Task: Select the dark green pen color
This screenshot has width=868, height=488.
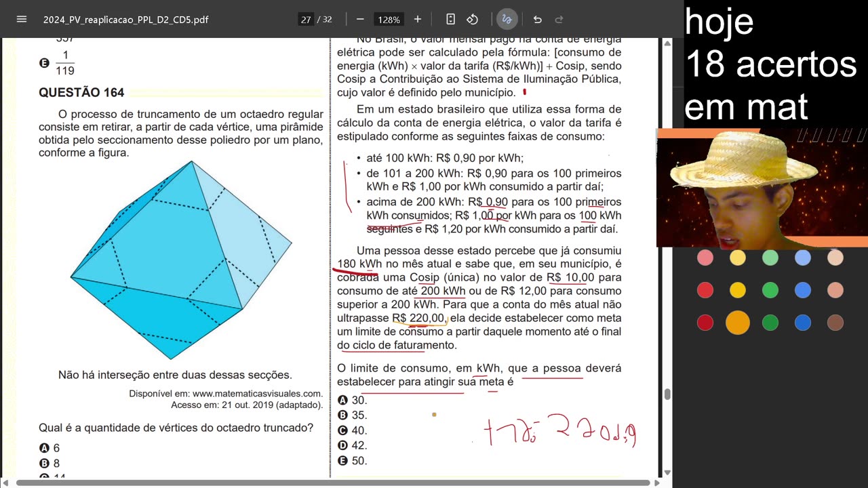Action: click(770, 323)
